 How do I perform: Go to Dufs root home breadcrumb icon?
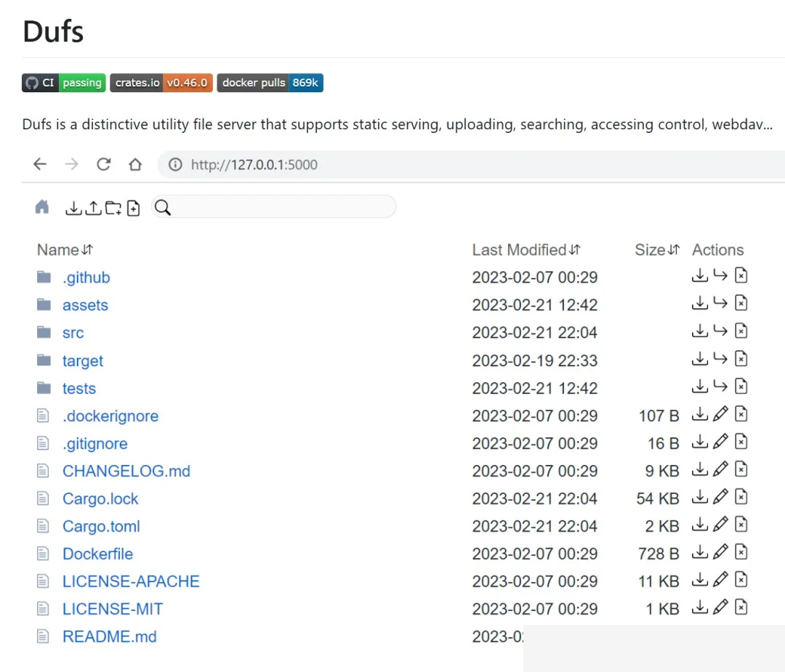(42, 206)
